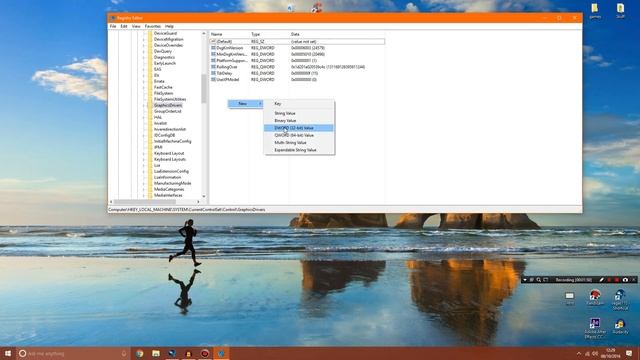Select the GraphicsDrivers tree key
The image size is (640, 360).
click(x=168, y=105)
